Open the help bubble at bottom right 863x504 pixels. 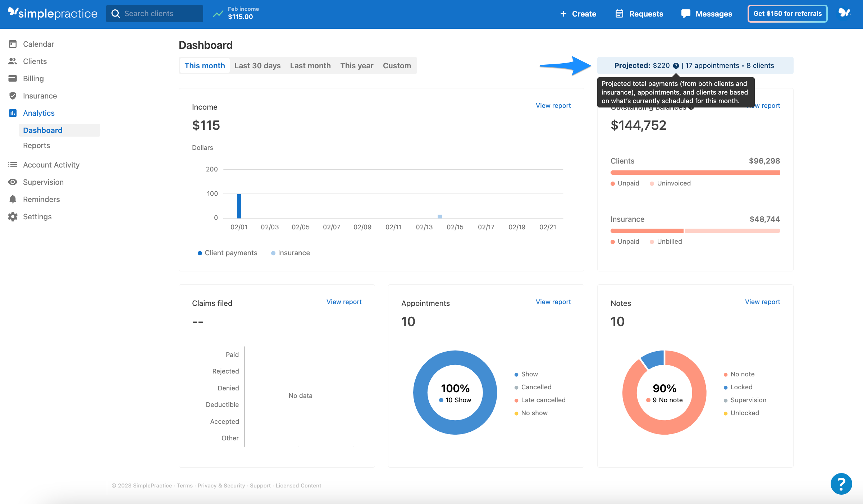[x=841, y=484]
